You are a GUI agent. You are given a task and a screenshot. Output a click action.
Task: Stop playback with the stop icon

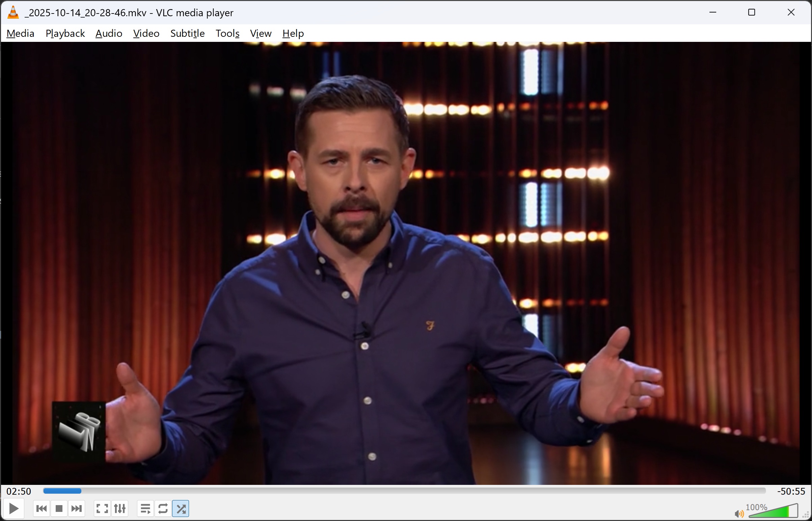[x=59, y=509]
